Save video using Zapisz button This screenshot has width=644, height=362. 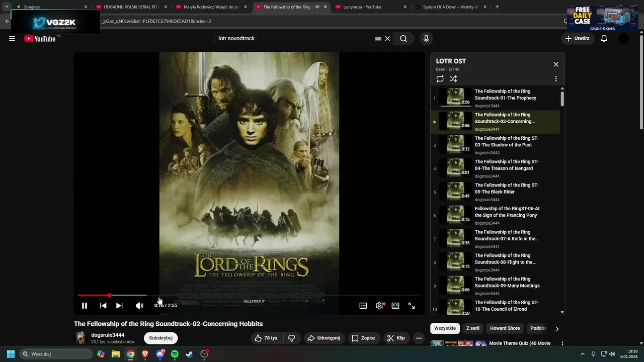click(363, 338)
